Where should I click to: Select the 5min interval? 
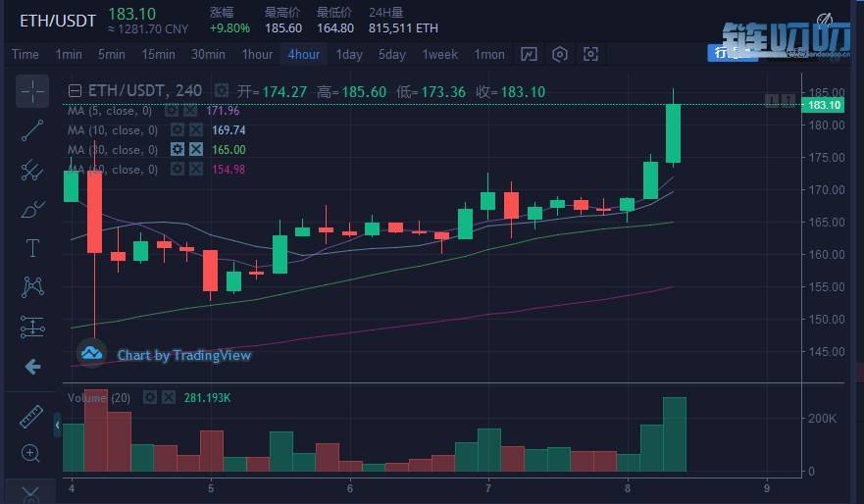[111, 54]
